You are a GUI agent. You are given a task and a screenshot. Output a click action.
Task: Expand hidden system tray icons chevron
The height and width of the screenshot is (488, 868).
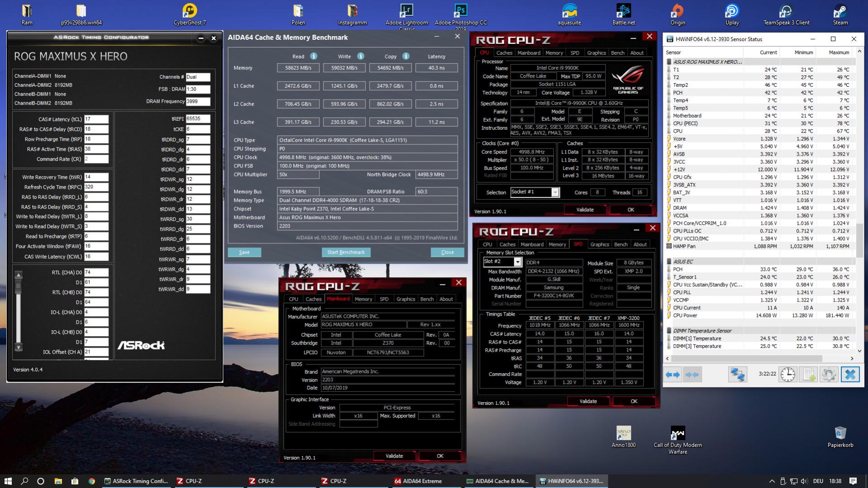coord(772,481)
